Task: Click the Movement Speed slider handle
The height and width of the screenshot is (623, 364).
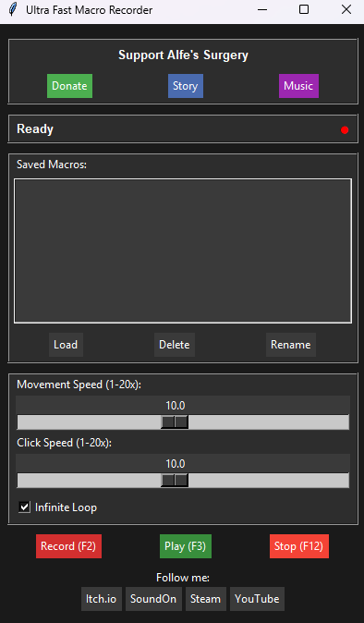Action: 175,421
